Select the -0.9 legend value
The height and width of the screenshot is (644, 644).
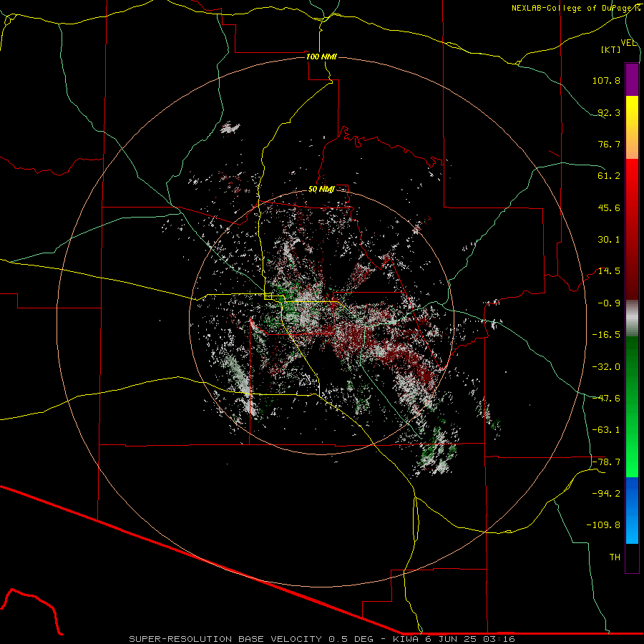[609, 303]
